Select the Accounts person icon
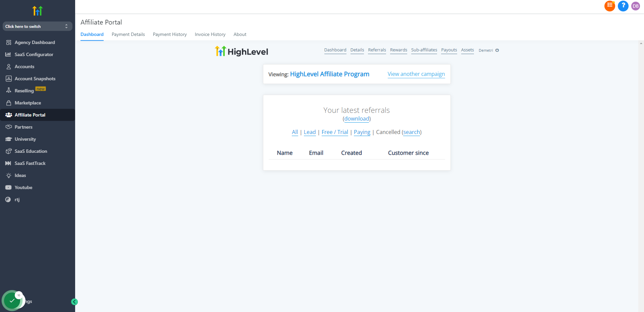Screen dimensions: 644x312 [x=9, y=67]
